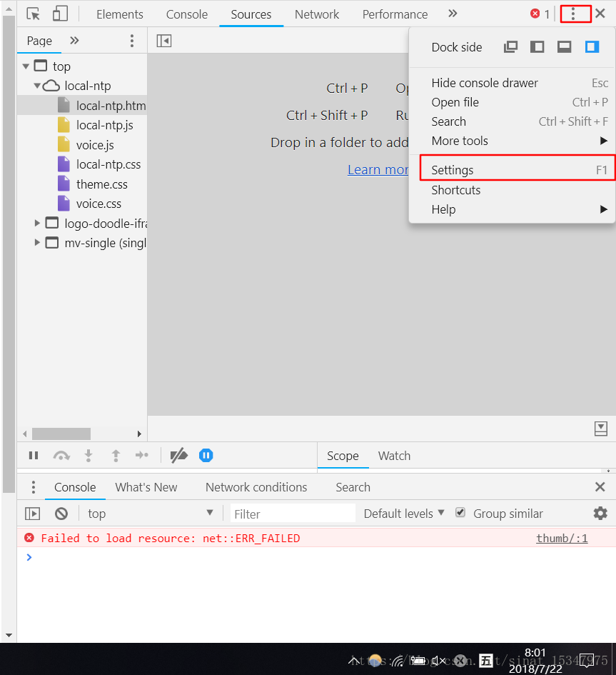Viewport: 616px width, 675px height.
Task: Dock DevTools to the left side
Action: [537, 47]
